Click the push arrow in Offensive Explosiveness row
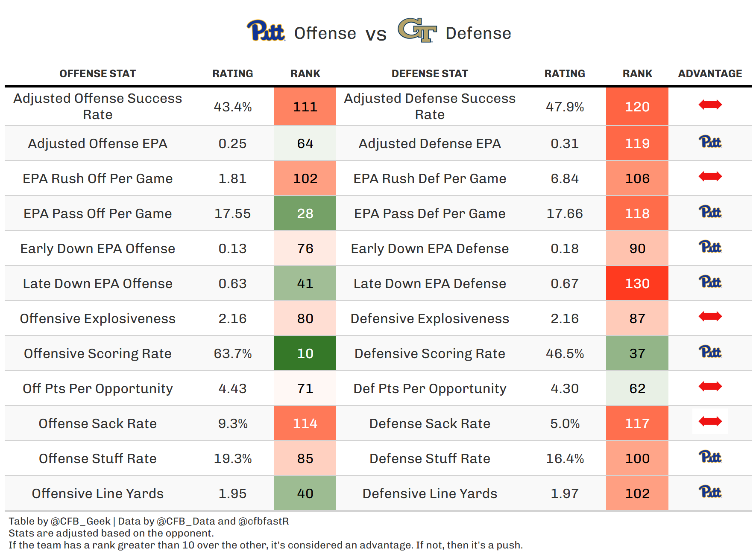This screenshot has width=756, height=560. [x=710, y=316]
